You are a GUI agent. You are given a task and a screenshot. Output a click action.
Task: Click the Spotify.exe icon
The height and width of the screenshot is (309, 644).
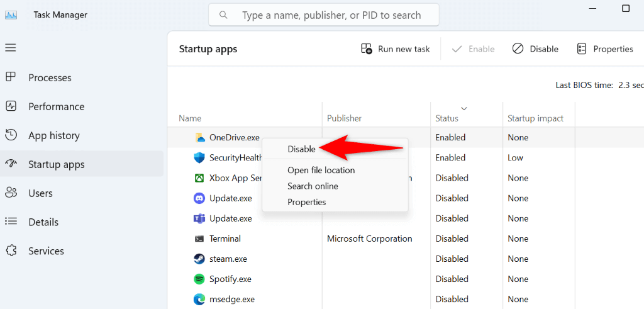pyautogui.click(x=199, y=279)
